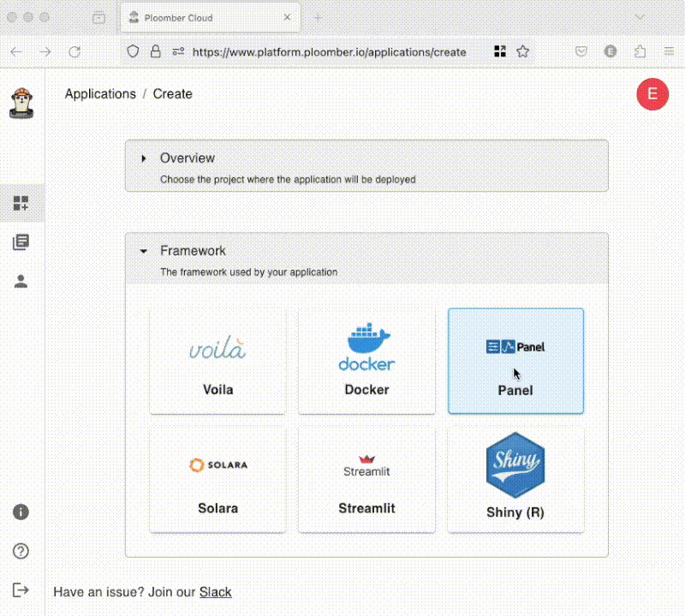Open the browser tab list dropdown arrow
685x616 pixels.
click(x=640, y=17)
